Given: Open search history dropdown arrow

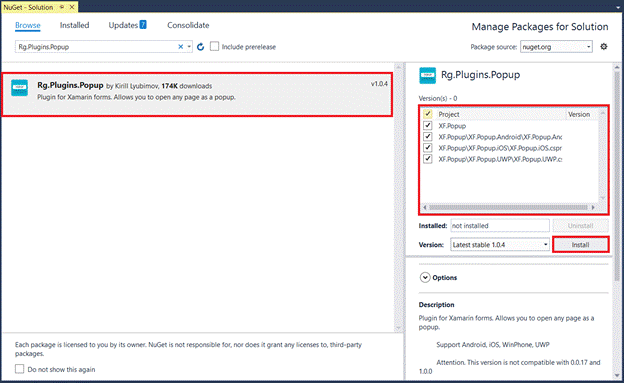Looking at the screenshot, I should (x=189, y=47).
